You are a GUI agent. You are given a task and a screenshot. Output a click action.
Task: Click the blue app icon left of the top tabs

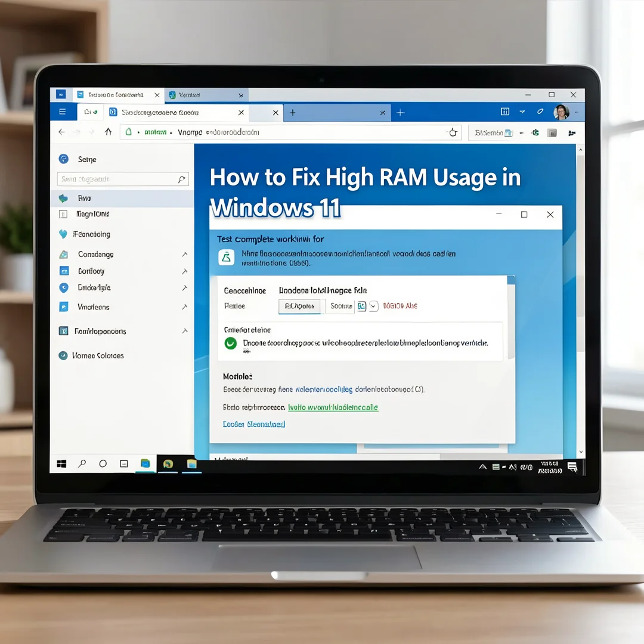pyautogui.click(x=61, y=94)
